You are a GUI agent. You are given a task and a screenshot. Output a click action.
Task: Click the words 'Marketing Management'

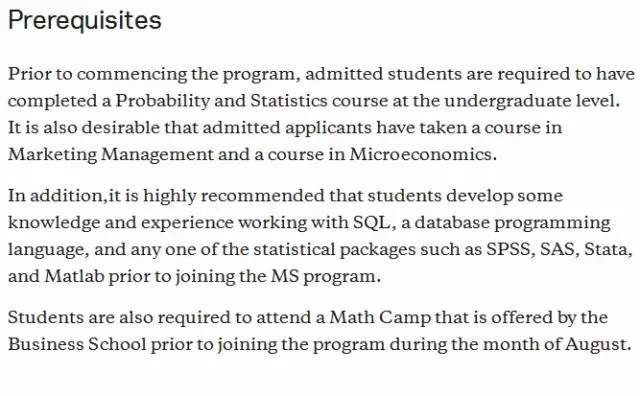click(111, 155)
